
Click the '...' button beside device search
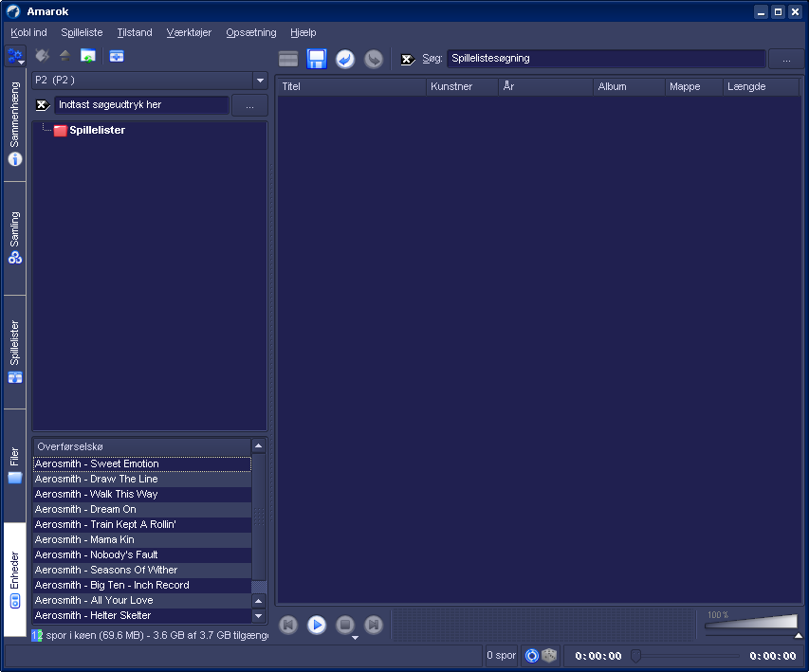click(x=249, y=105)
